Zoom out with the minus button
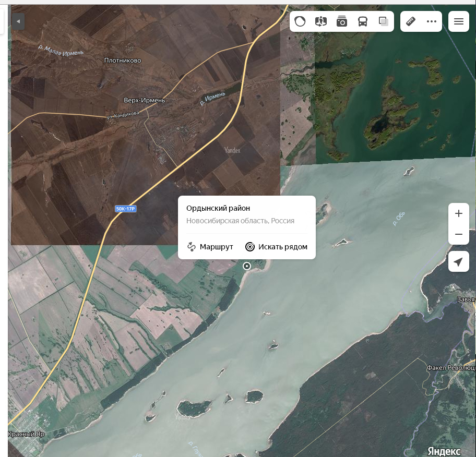 pos(459,234)
